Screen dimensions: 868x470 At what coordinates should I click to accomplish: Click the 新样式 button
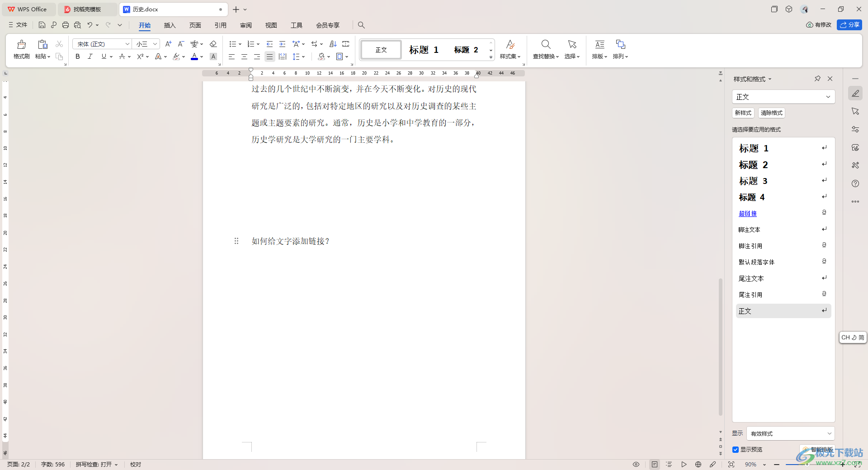(x=743, y=113)
